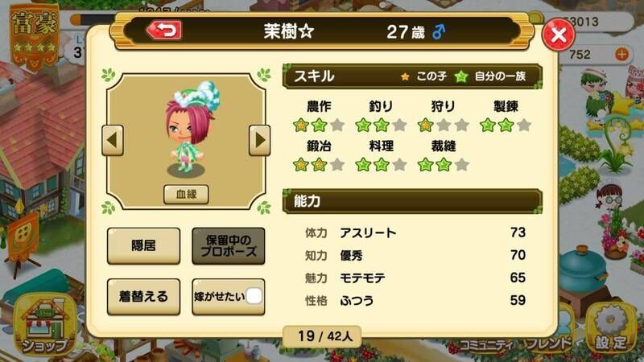Image resolution: width=644 pixels, height=362 pixels.
Task: Open 保留中のプロポーズ pending proposals
Action: click(229, 246)
